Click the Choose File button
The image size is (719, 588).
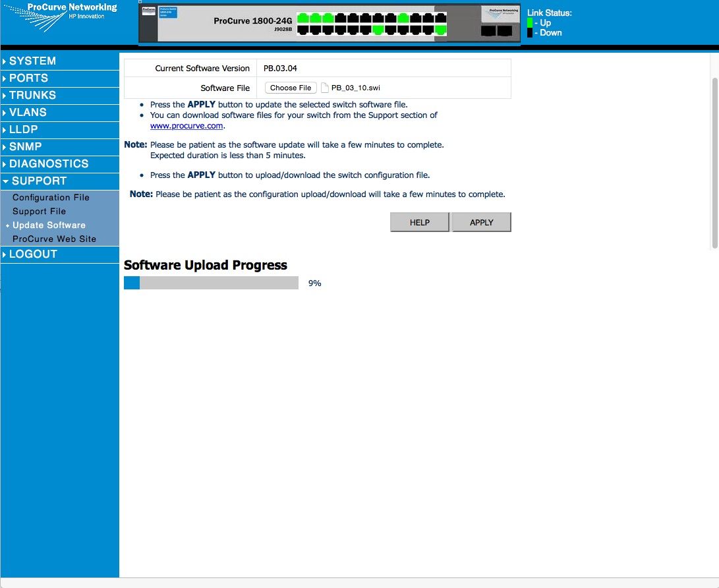(291, 88)
